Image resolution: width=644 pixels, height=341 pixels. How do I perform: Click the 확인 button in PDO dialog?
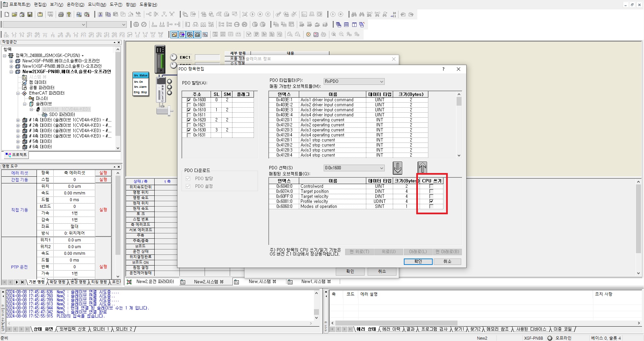click(418, 262)
